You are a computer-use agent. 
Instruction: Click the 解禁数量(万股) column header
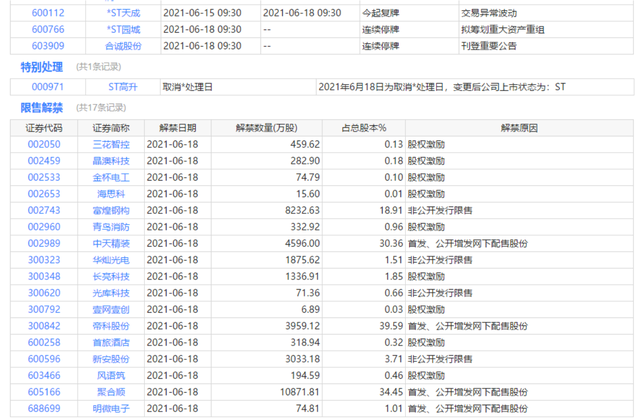pos(267,128)
